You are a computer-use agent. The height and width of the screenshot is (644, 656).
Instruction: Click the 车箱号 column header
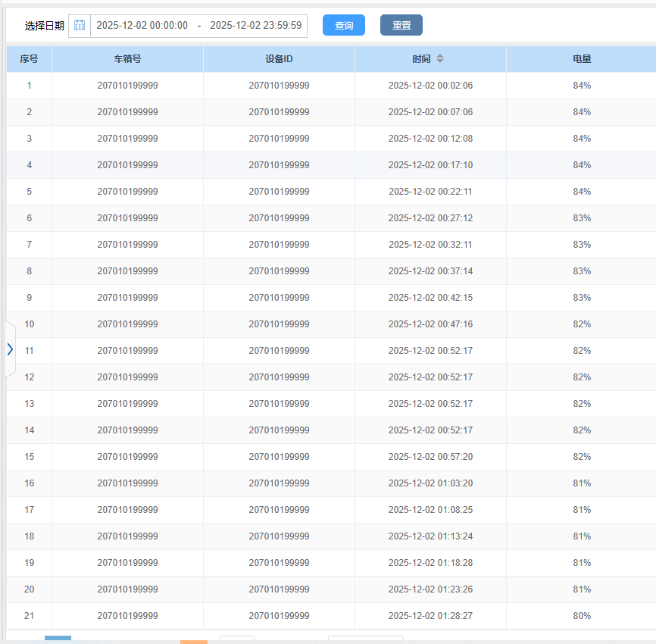click(x=127, y=59)
